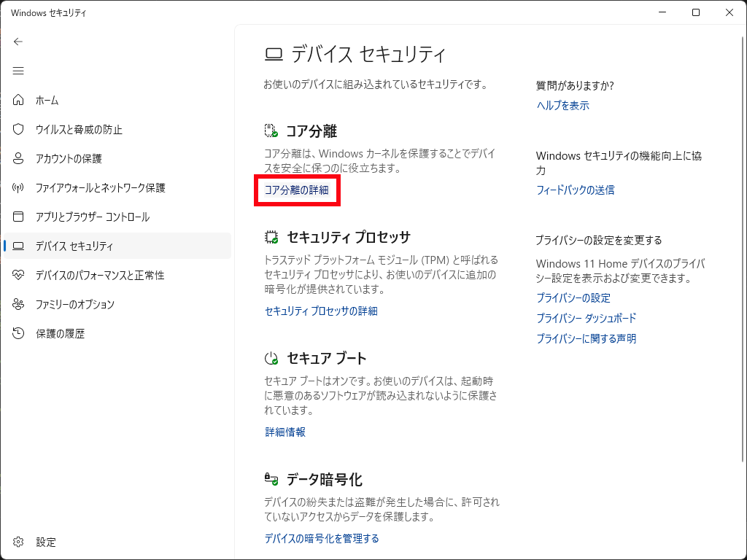Click the app and browser control icon

tap(19, 217)
